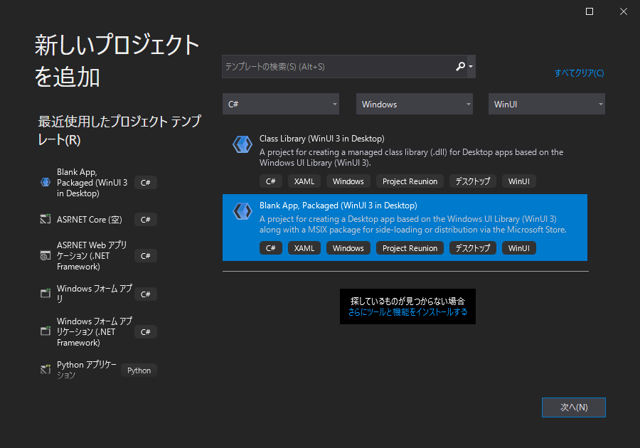Click the search magnifier icon
Viewport: 640px width, 448px height.
pyautogui.click(x=460, y=66)
